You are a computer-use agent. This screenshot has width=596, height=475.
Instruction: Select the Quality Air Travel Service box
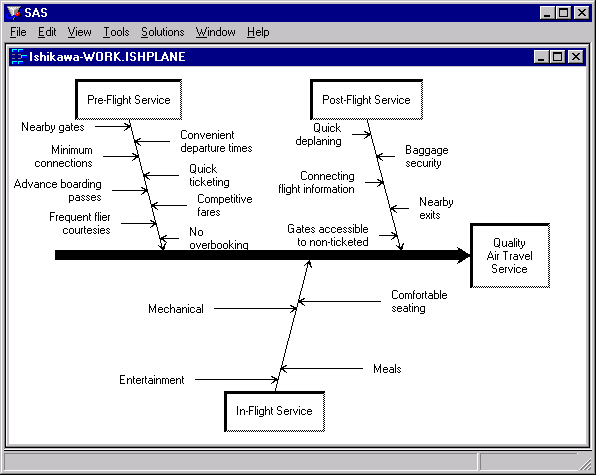[x=510, y=256]
